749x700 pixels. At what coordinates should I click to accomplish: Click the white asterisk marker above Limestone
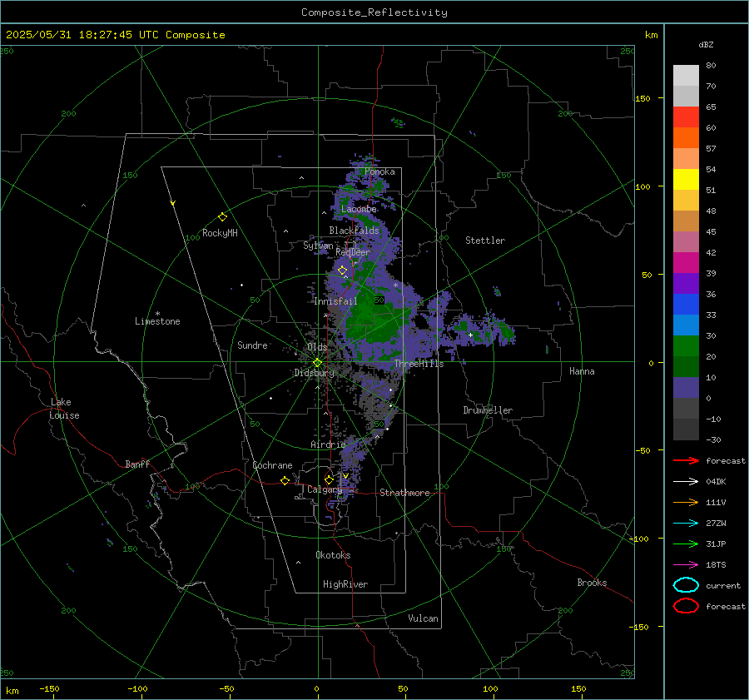tap(157, 314)
